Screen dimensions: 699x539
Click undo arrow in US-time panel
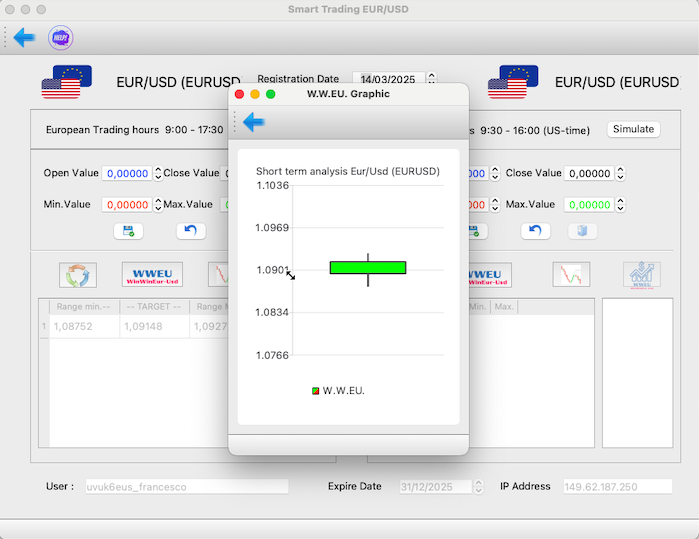pos(535,231)
